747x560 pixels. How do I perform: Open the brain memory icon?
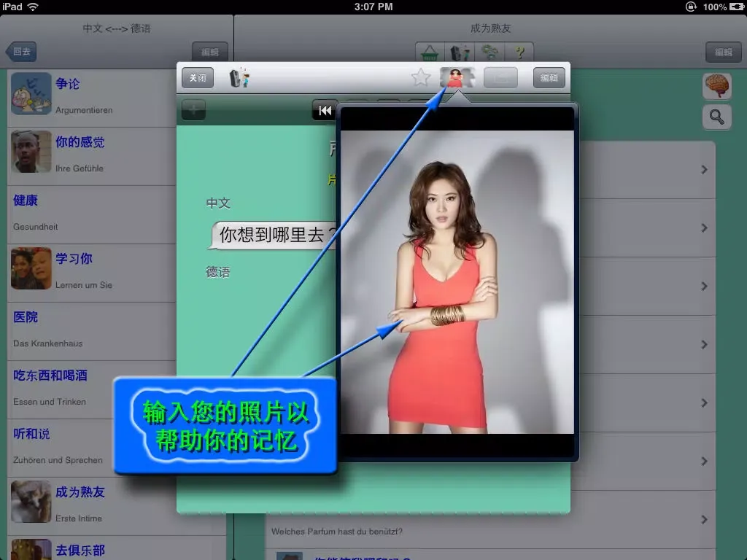click(717, 86)
